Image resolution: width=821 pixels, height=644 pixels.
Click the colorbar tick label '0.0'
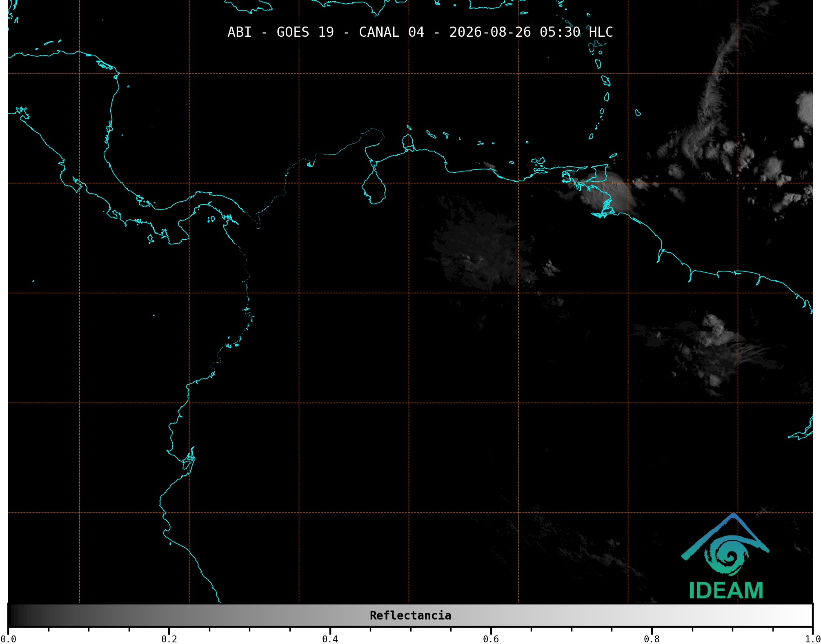pyautogui.click(x=9, y=639)
